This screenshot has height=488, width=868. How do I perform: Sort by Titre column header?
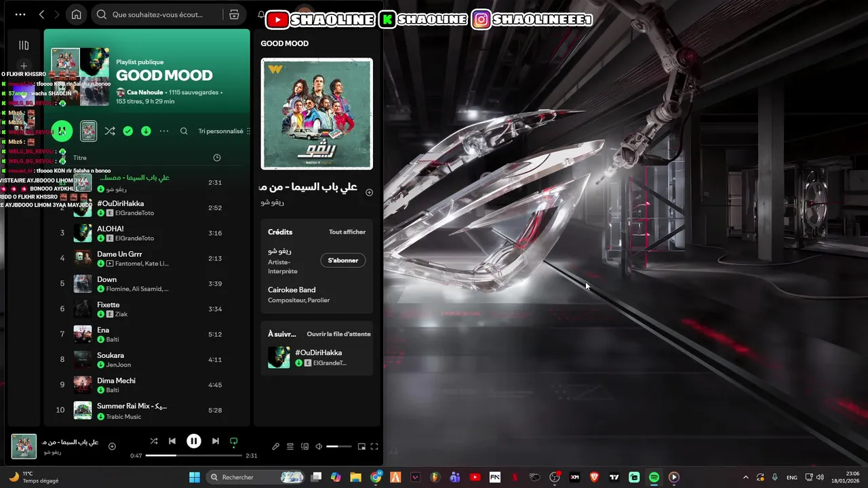(x=80, y=157)
